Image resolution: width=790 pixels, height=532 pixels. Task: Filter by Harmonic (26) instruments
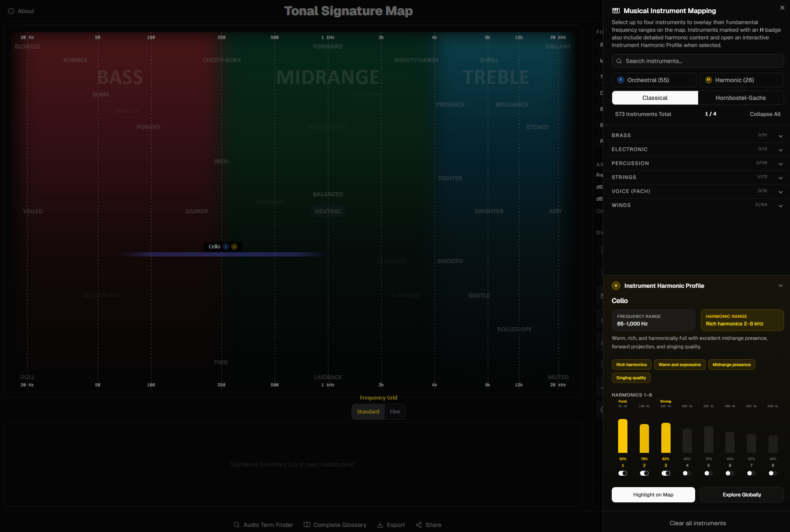tap(742, 80)
